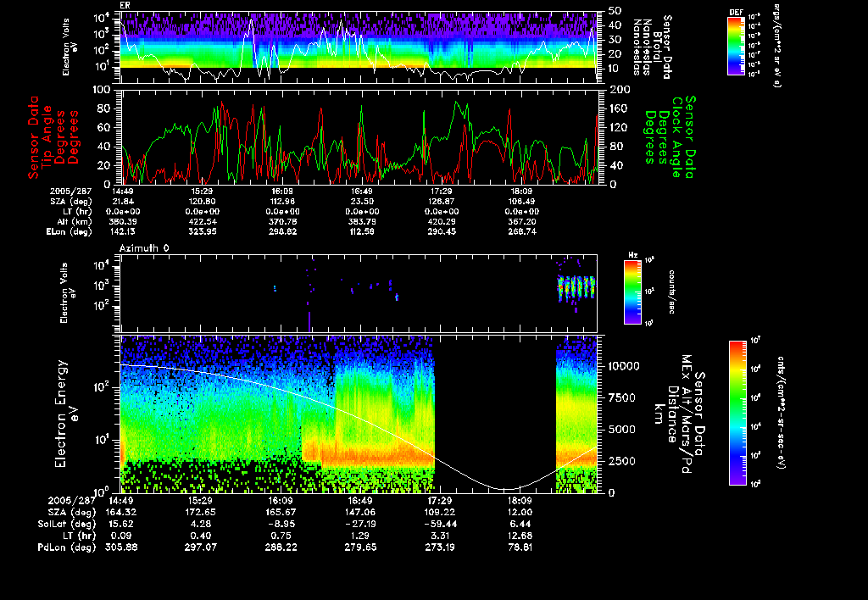Select PdLon value 288.22
This screenshot has height=600, width=868.
(280, 547)
